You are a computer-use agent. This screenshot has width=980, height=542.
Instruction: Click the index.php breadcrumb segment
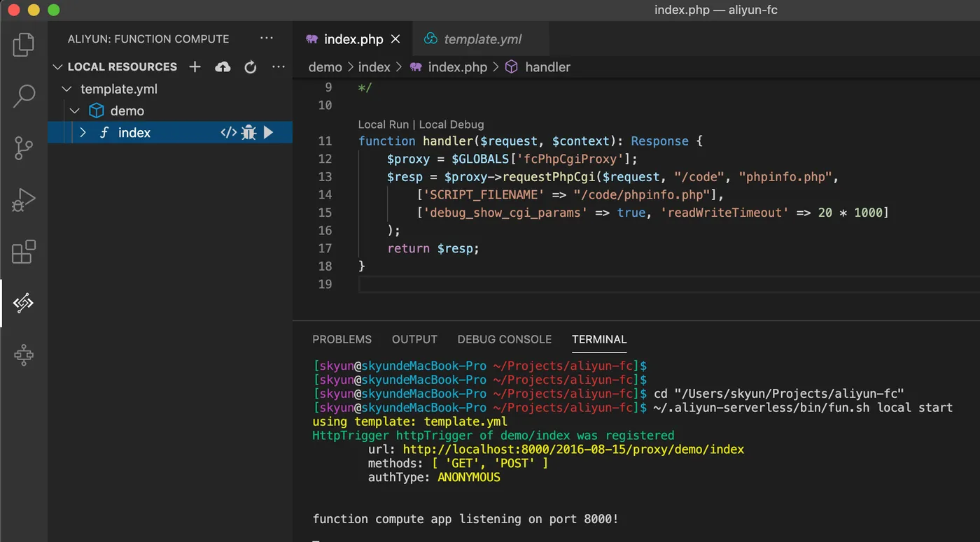coord(457,67)
